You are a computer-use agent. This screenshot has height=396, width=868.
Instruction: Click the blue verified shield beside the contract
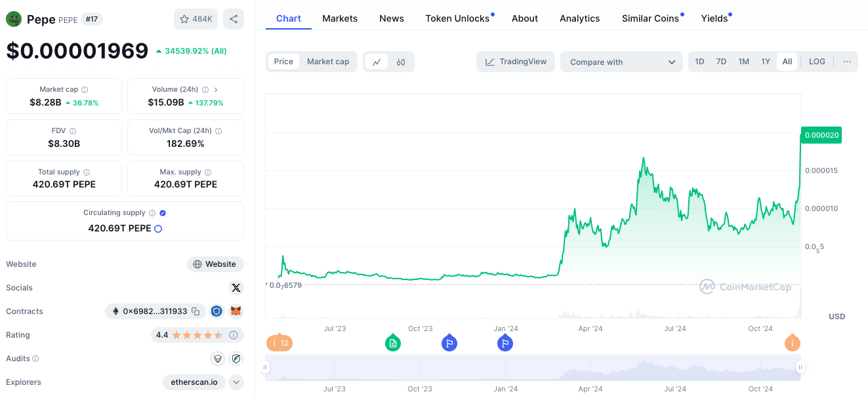click(217, 311)
